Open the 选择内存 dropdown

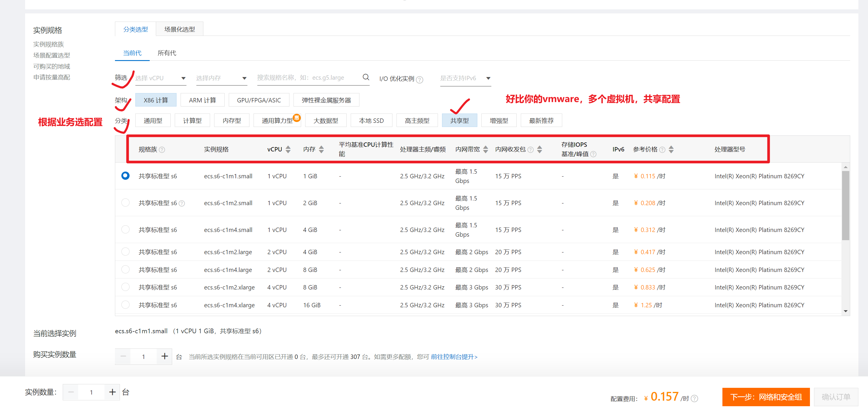pyautogui.click(x=221, y=78)
